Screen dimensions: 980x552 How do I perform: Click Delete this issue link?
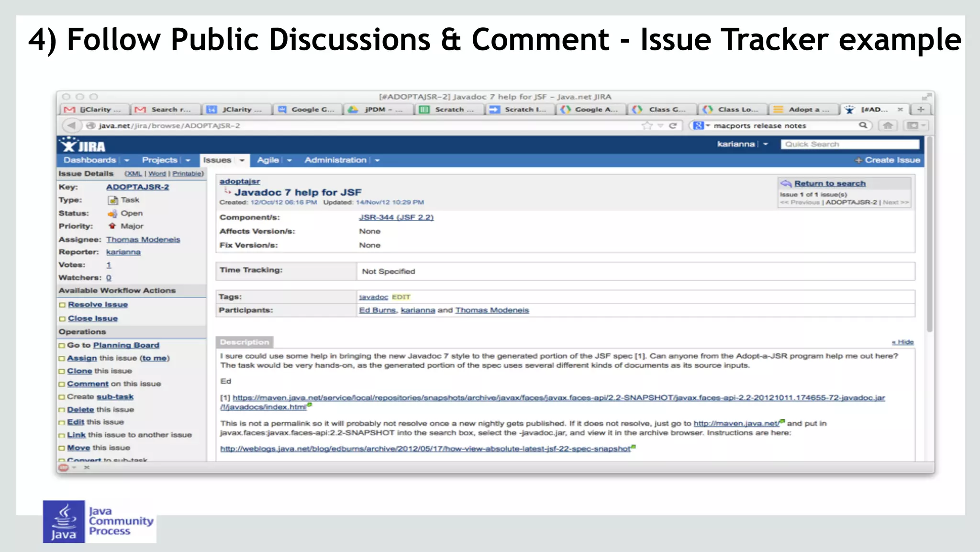point(80,410)
